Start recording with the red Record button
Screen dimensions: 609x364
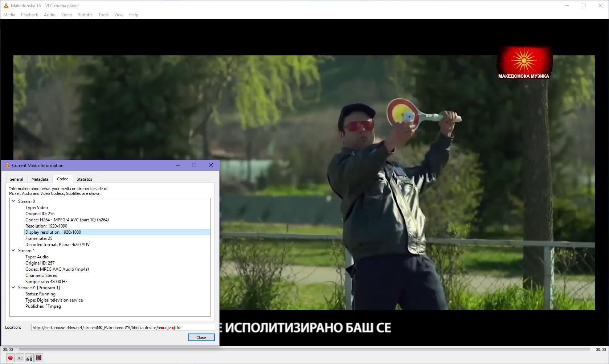[x=10, y=358]
